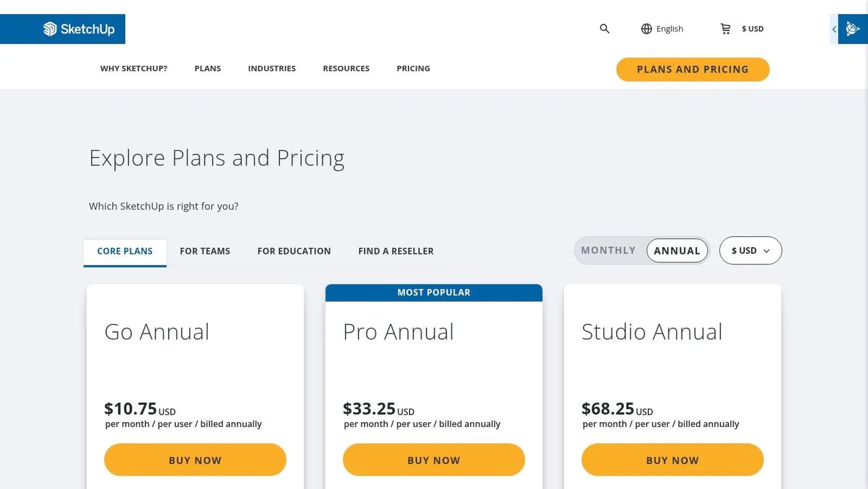Open the Industries menu
The width and height of the screenshot is (868, 489).
tap(272, 68)
